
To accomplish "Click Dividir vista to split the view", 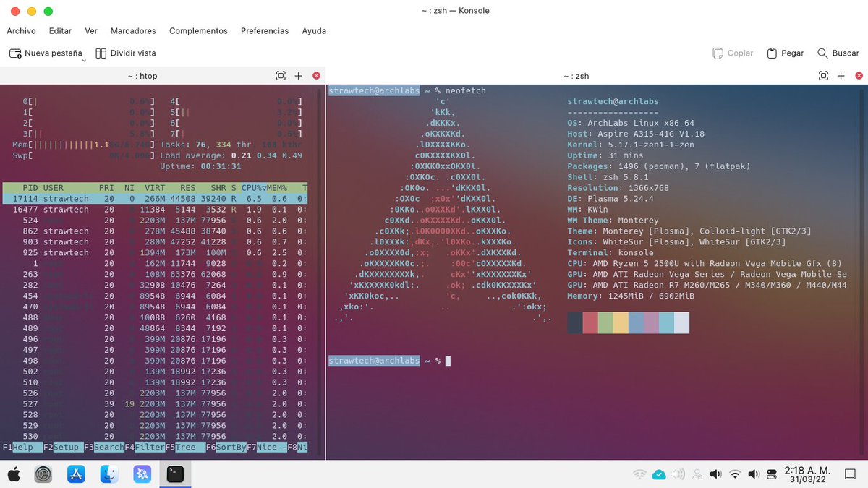I will (x=126, y=53).
